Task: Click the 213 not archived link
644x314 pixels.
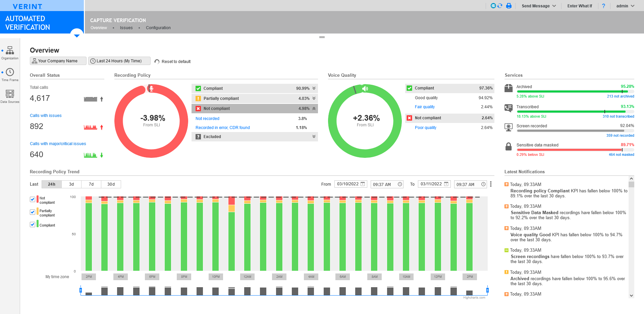Action: pyautogui.click(x=620, y=97)
